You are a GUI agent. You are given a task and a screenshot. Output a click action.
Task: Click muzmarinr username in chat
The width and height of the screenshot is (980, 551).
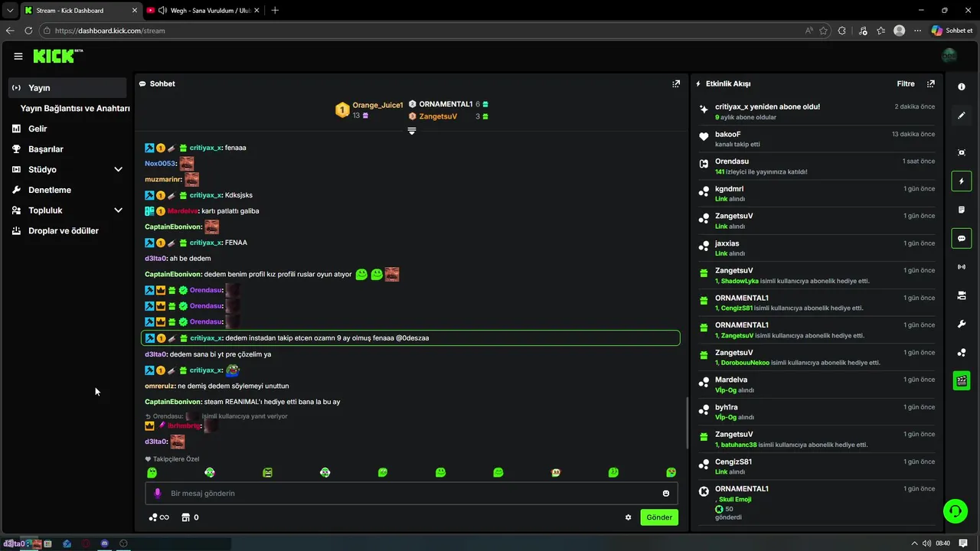pos(163,179)
